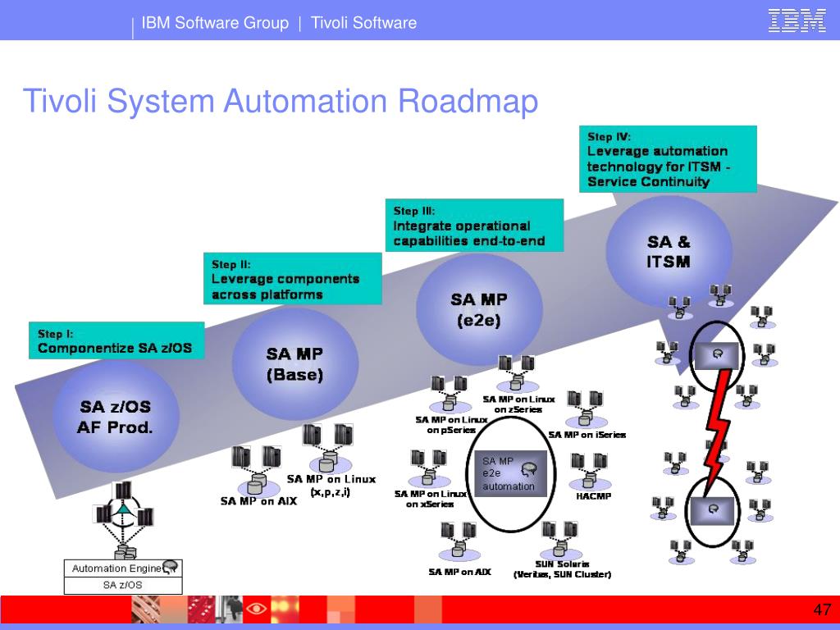Click the server icon above SA MP on Linux on pSeries
Viewport: 840px width, 630px height.
(450, 393)
